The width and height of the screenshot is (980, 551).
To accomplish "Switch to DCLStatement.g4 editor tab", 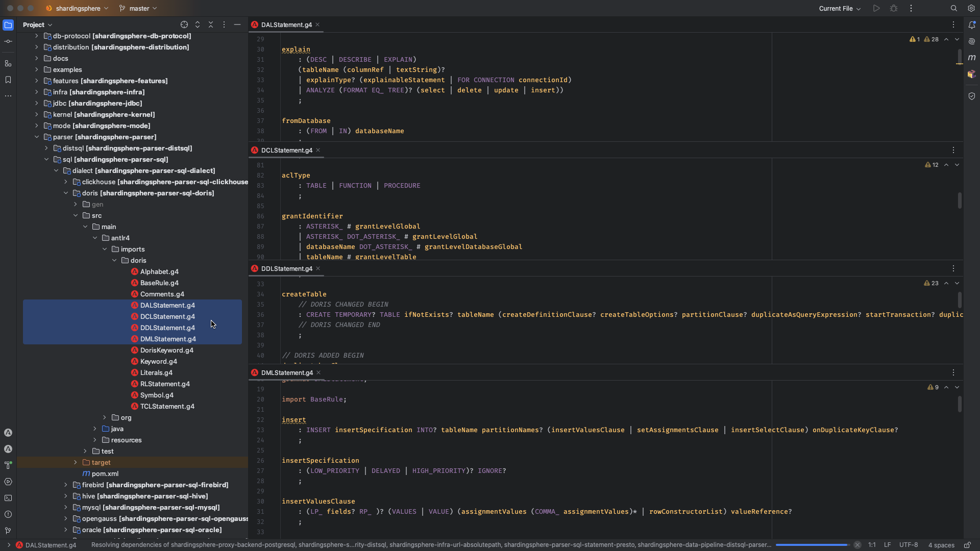I will coord(286,150).
